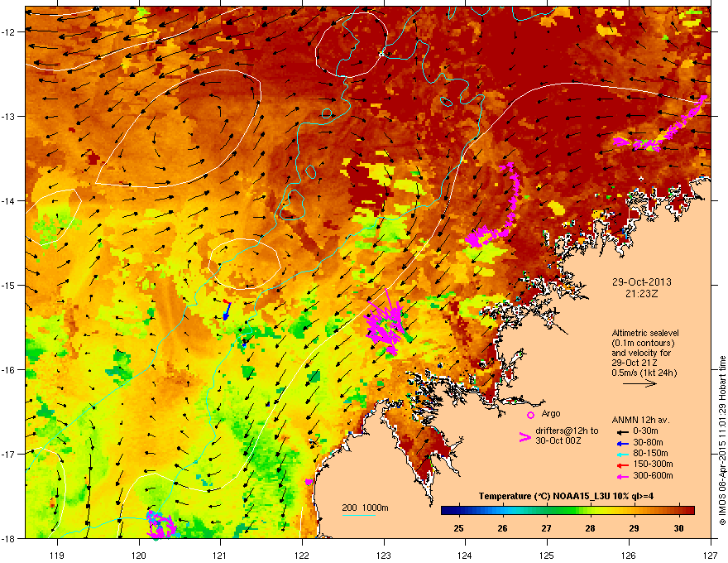
Task: Click longitude axis label '127'
Action: click(711, 555)
